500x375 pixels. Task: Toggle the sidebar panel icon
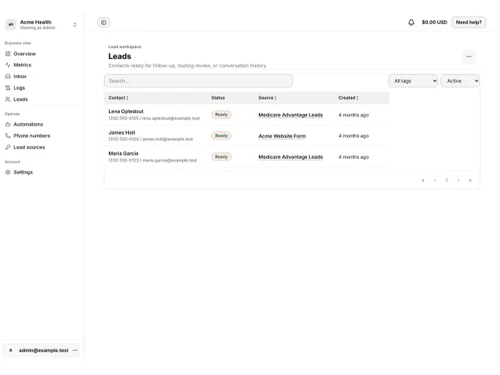pos(104,22)
